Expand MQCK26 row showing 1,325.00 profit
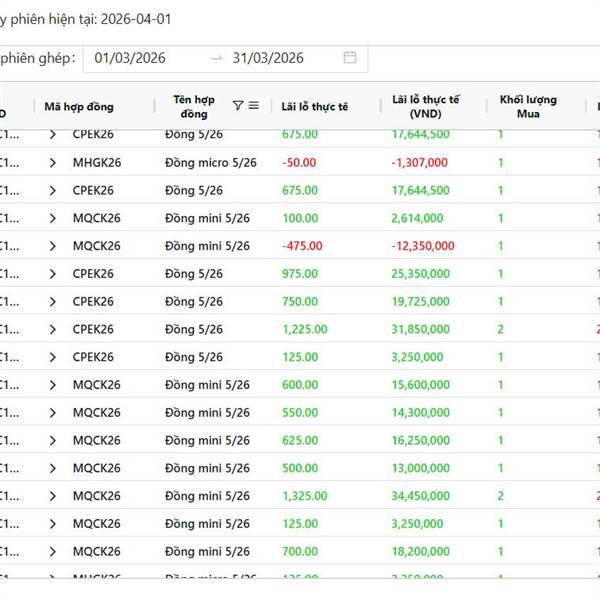Viewport: 600px width, 600px height. click(x=53, y=496)
